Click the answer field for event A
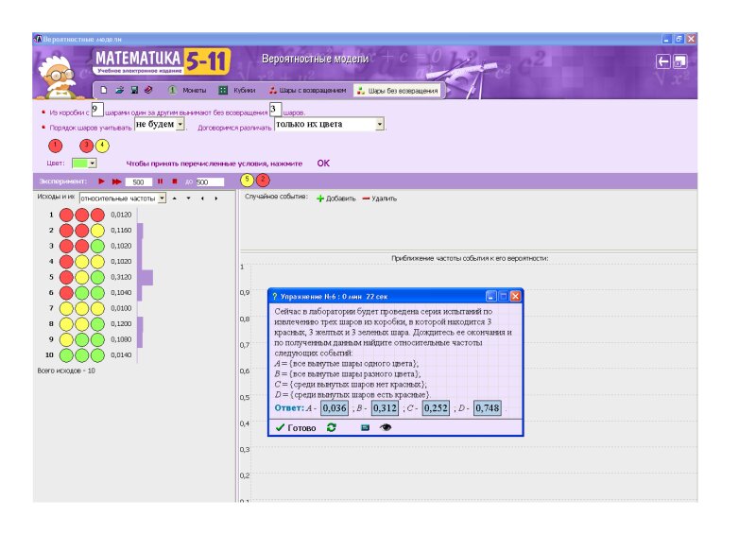 [x=335, y=408]
